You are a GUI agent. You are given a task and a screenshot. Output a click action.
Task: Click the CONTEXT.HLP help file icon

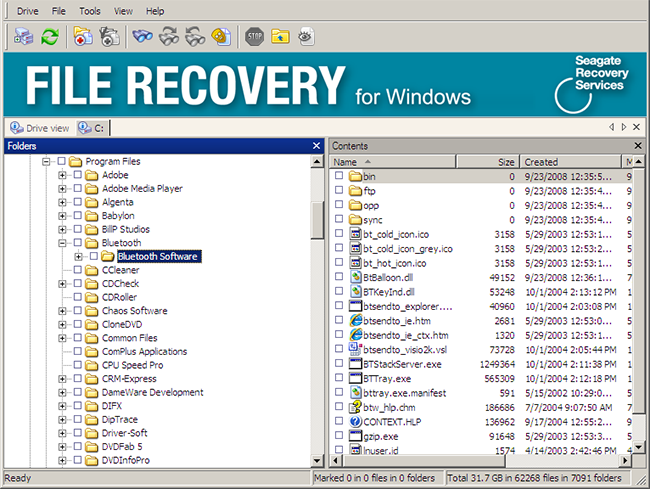click(355, 421)
